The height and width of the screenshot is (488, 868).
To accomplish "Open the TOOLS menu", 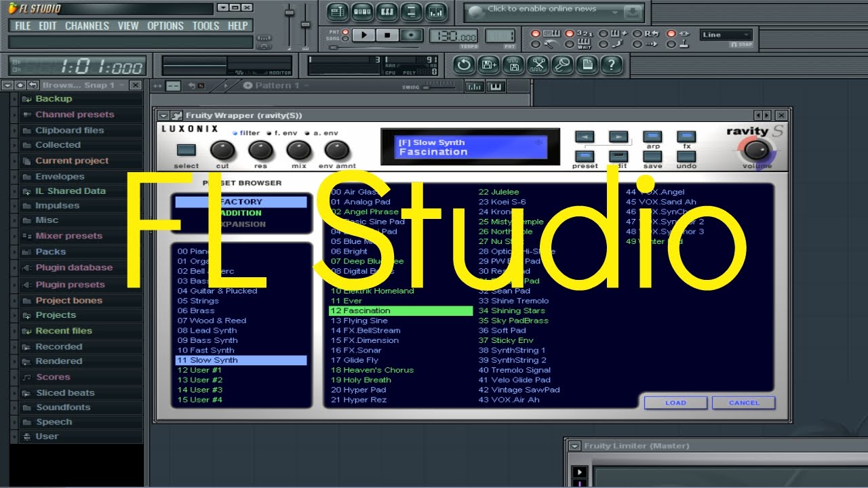I will click(x=205, y=26).
